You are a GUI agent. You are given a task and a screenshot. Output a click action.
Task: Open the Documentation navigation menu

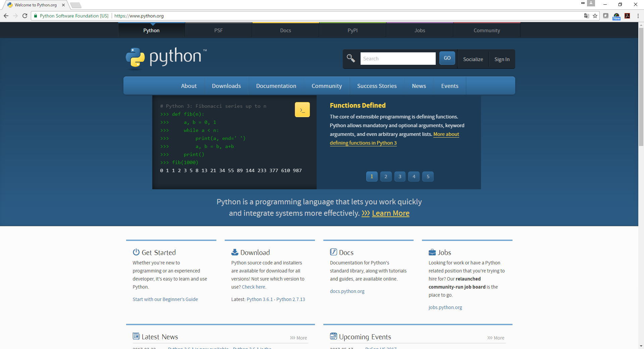[276, 86]
